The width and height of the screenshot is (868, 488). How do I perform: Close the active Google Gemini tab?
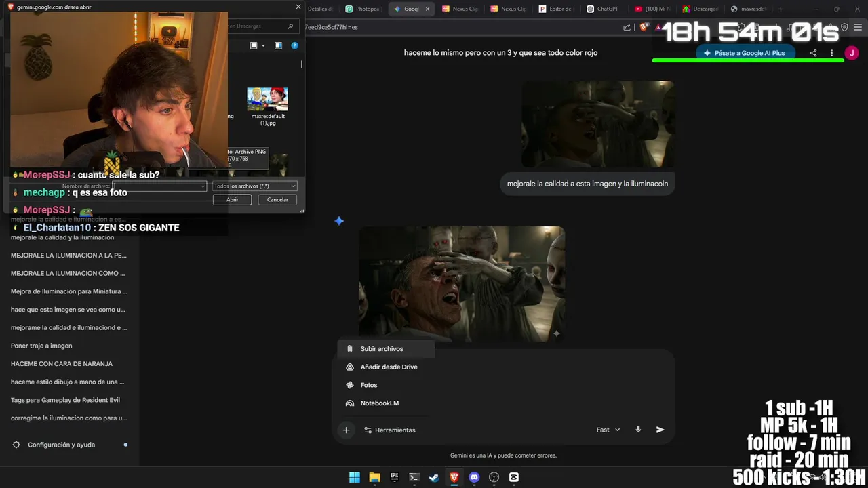click(x=427, y=9)
